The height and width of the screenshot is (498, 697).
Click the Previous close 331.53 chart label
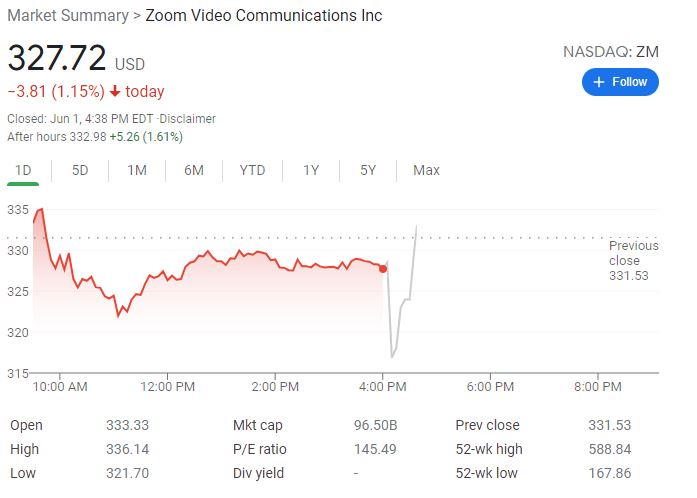[x=633, y=260]
